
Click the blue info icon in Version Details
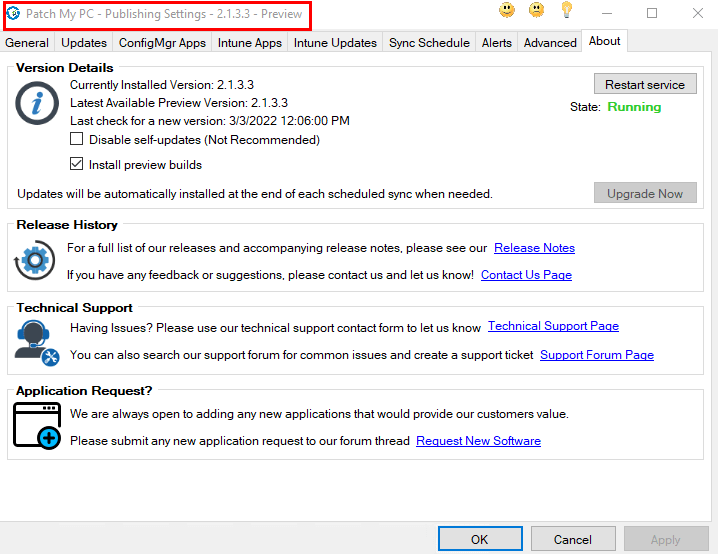point(37,103)
